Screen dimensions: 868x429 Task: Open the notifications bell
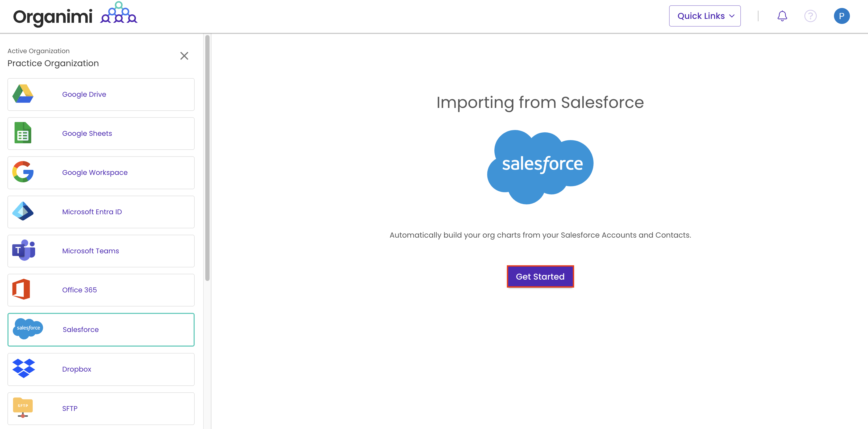[782, 16]
